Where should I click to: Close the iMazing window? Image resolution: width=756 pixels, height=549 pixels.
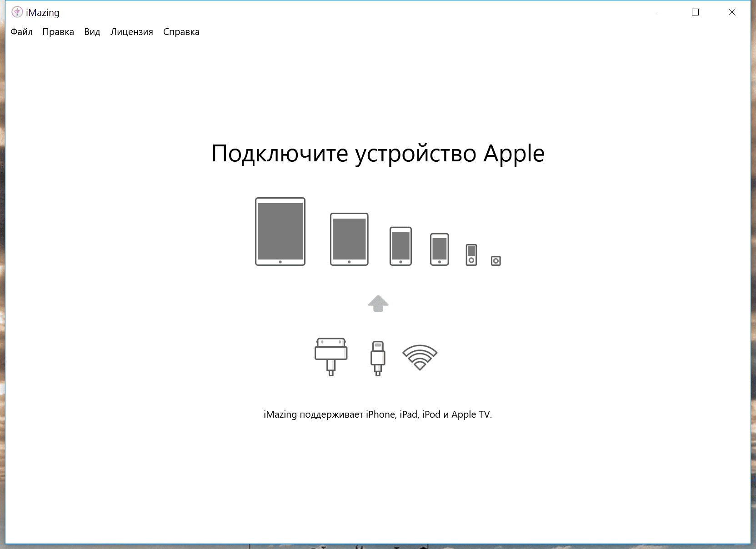732,12
